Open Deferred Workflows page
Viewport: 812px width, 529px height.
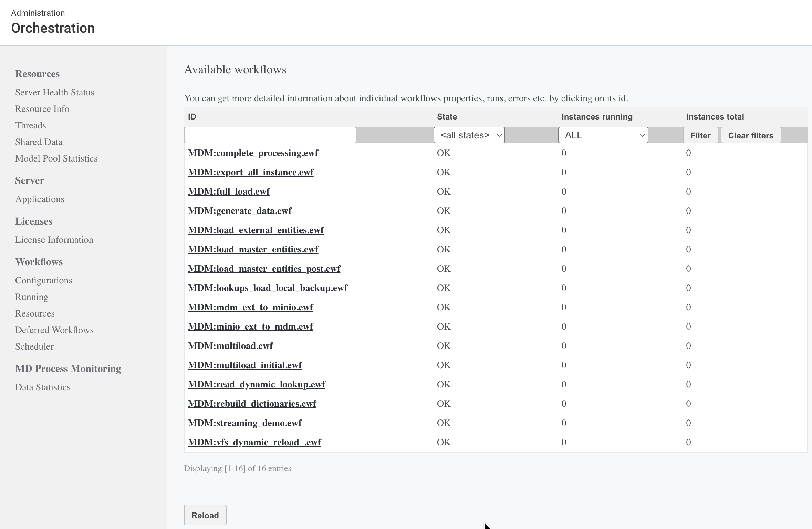click(54, 330)
